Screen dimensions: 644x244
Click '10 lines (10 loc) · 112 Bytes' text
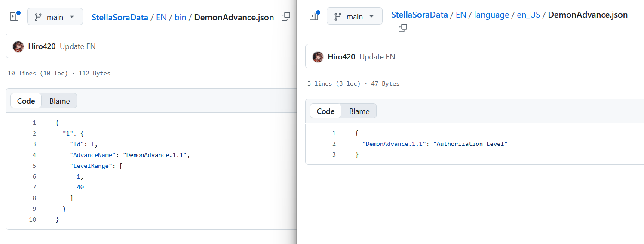coord(59,73)
